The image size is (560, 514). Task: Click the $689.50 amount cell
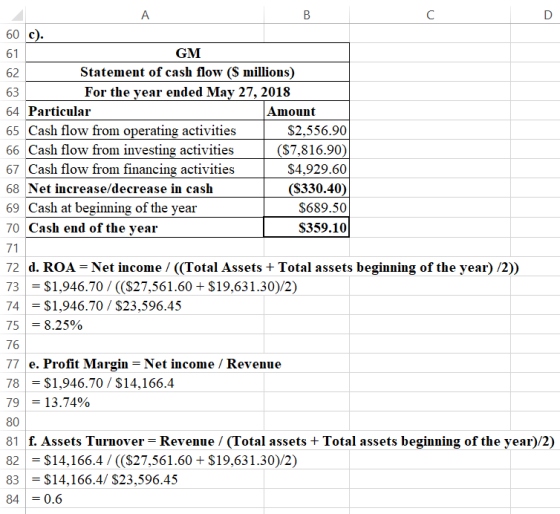(x=306, y=208)
